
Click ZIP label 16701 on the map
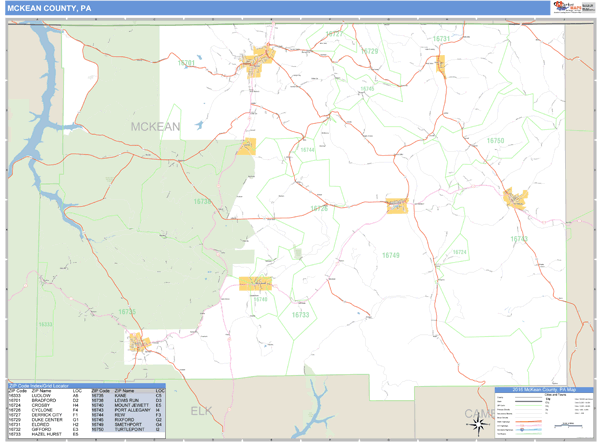186,63
